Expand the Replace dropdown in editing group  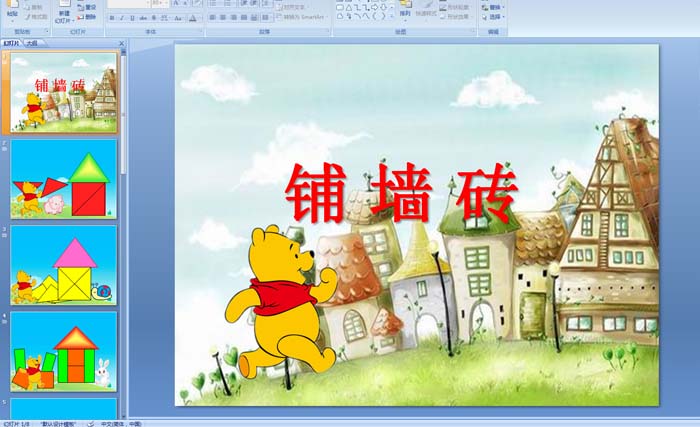point(494,7)
